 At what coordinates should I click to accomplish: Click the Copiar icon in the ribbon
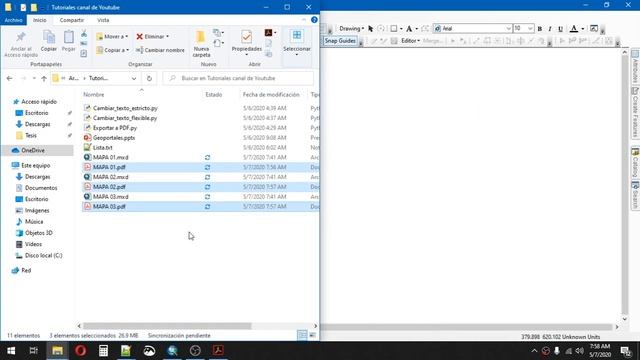(x=49, y=41)
